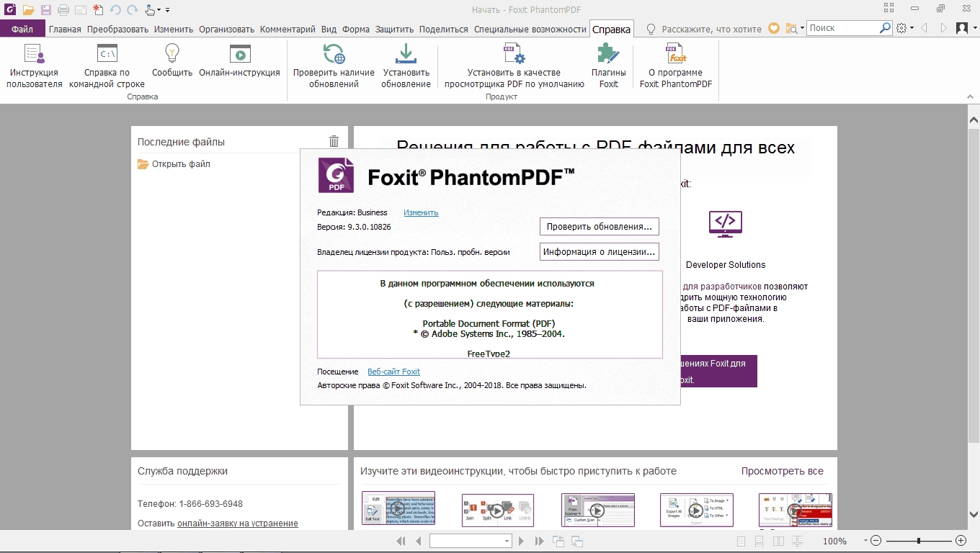
Task: Click the hand touch mode icon
Action: tap(149, 9)
